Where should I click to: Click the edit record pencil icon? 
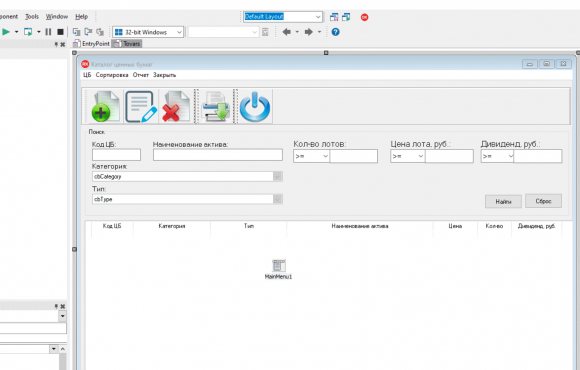click(141, 107)
